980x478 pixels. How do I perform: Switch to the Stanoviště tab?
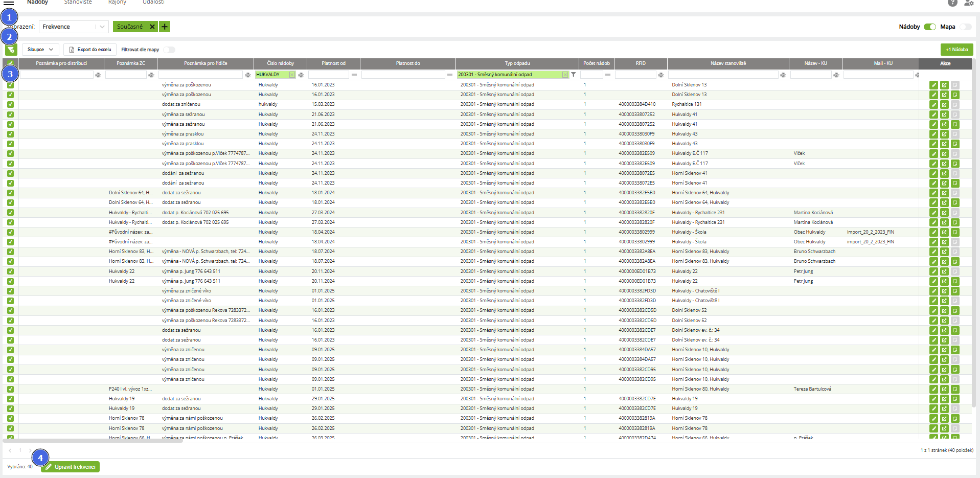coord(78,3)
